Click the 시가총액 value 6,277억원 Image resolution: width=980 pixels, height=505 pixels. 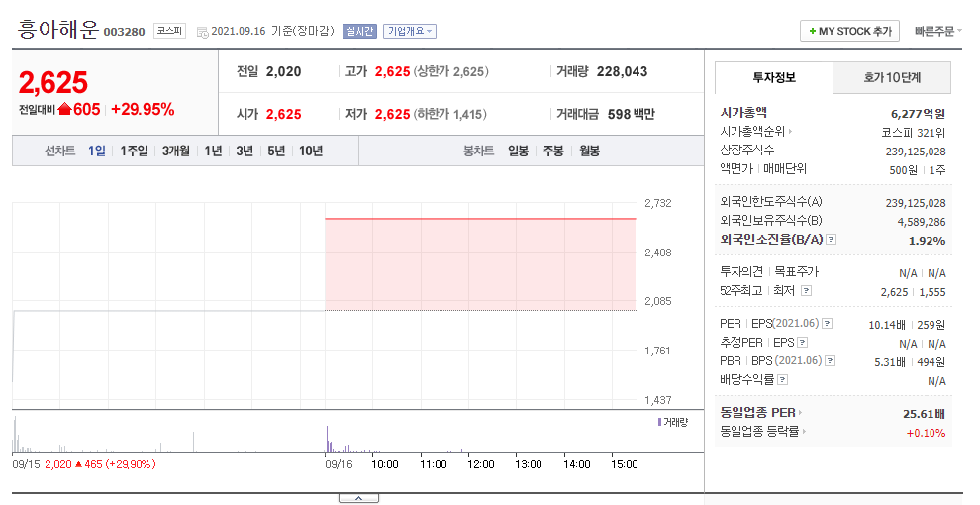(x=918, y=114)
